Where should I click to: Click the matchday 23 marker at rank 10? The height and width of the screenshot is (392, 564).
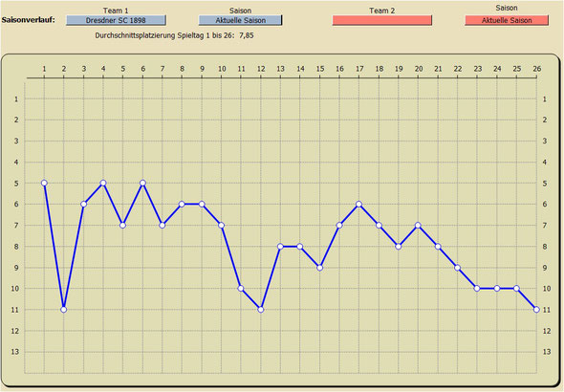pos(477,289)
